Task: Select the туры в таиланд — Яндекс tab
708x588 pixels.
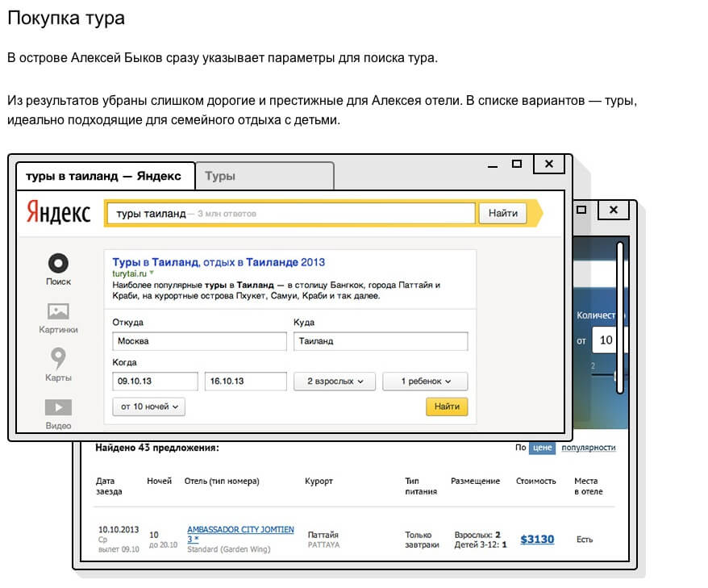Action: point(105,176)
